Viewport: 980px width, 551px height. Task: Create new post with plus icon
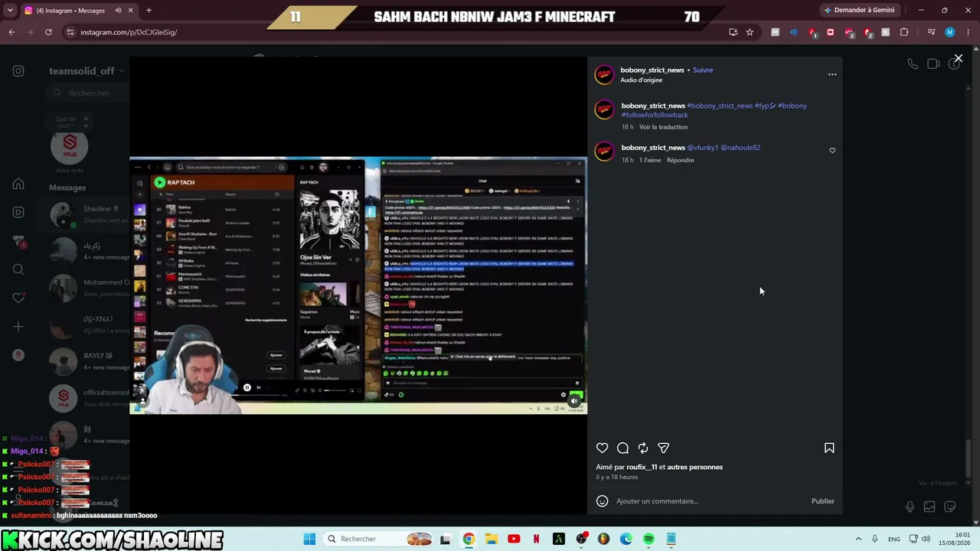18,327
